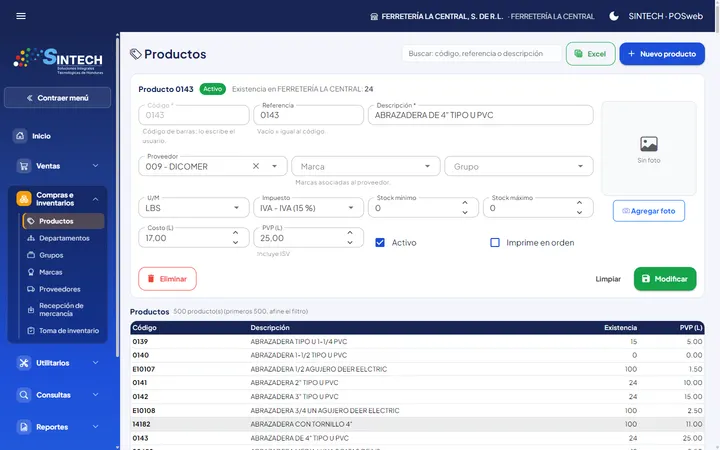The height and width of the screenshot is (450, 720).
Task: Open the Proveedor dropdown arrow
Action: 274,166
